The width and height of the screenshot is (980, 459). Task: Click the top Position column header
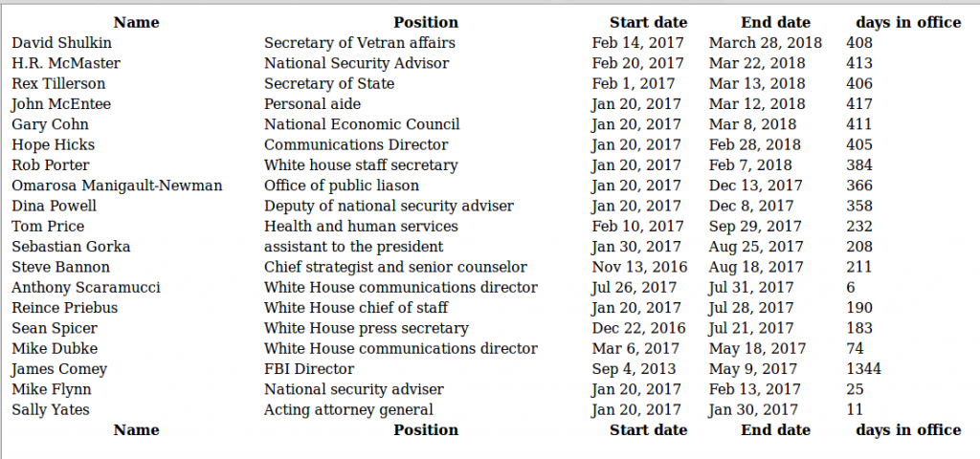tap(426, 23)
